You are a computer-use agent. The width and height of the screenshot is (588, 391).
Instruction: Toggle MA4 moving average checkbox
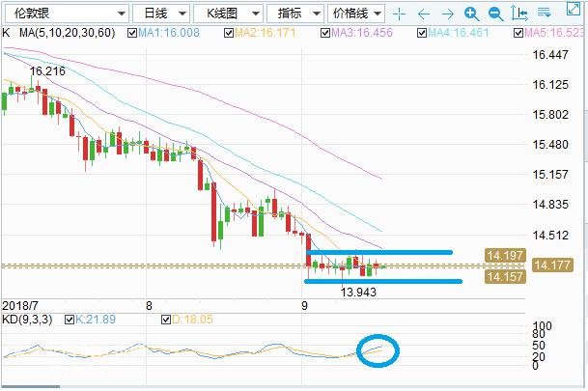pyautogui.click(x=422, y=33)
